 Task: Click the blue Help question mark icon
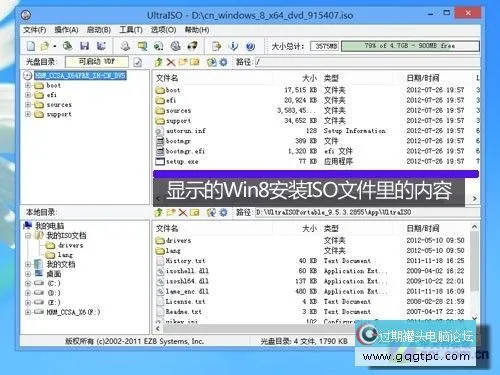pos(250,46)
